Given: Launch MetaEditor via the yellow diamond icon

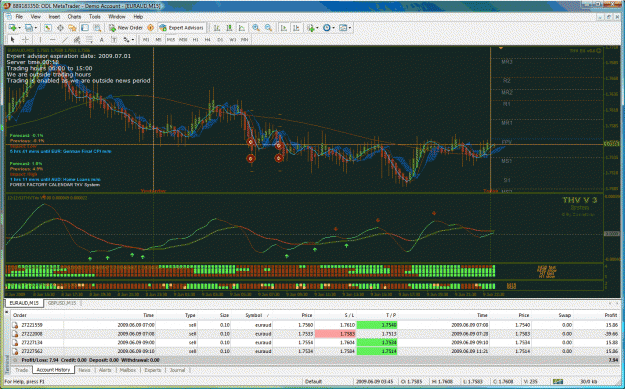Looking at the screenshot, I should tap(150, 28).
